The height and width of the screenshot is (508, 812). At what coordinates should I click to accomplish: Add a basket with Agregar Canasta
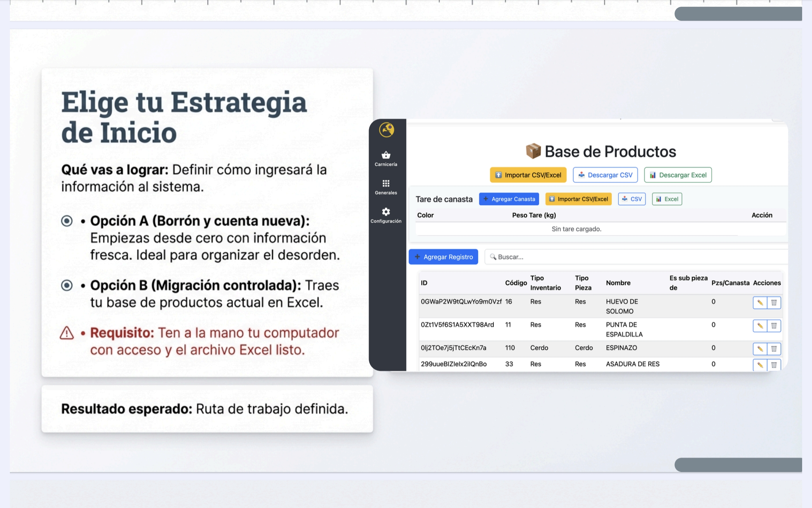point(509,199)
